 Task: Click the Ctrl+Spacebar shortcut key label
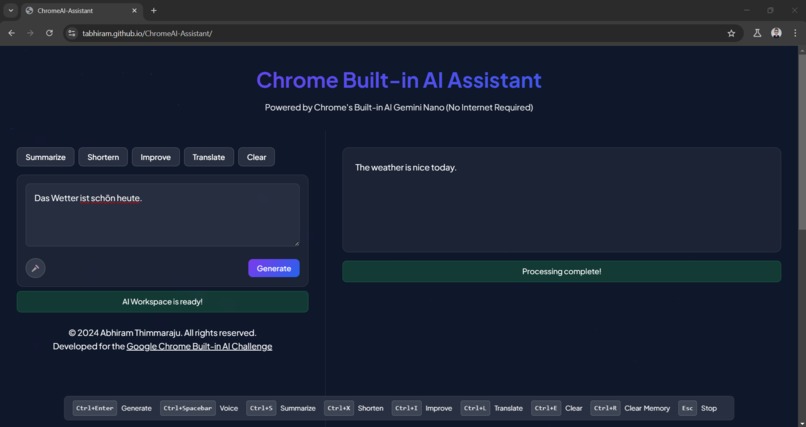(x=188, y=409)
